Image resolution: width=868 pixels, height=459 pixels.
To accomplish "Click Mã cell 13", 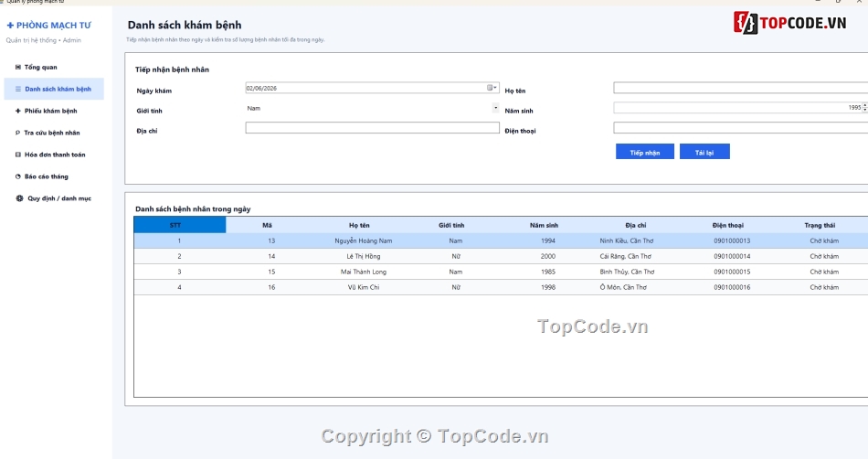I will pos(271,240).
